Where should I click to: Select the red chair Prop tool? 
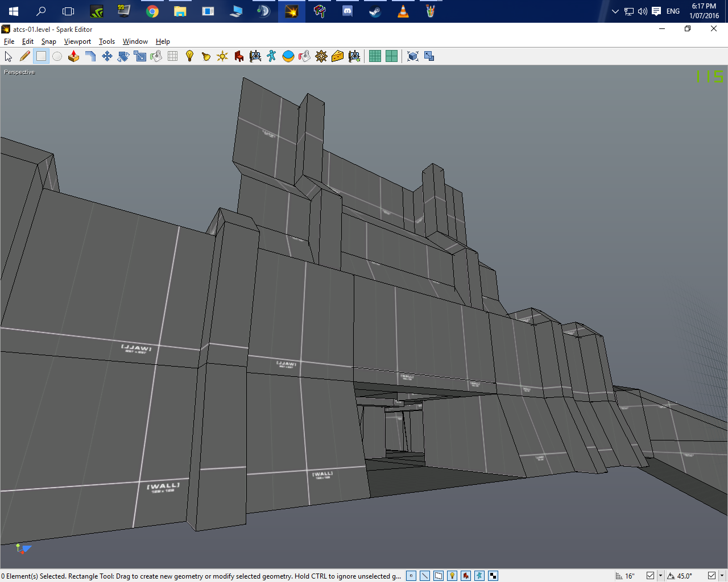239,56
